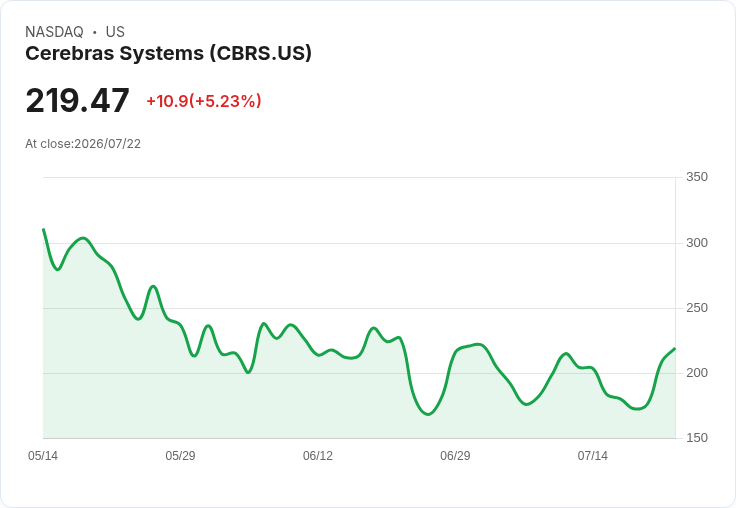The height and width of the screenshot is (508, 736).
Task: Select the 219.47 price value
Action: [x=77, y=100]
